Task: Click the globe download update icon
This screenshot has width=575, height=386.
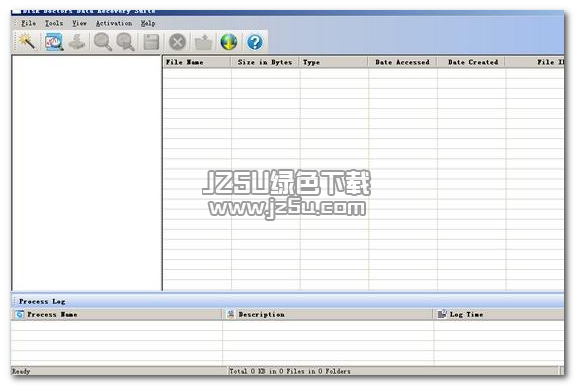Action: click(229, 42)
